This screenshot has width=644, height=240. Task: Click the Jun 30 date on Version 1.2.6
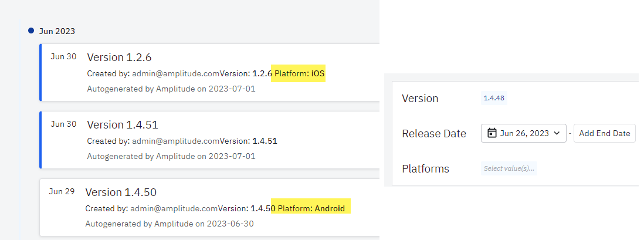tap(63, 57)
